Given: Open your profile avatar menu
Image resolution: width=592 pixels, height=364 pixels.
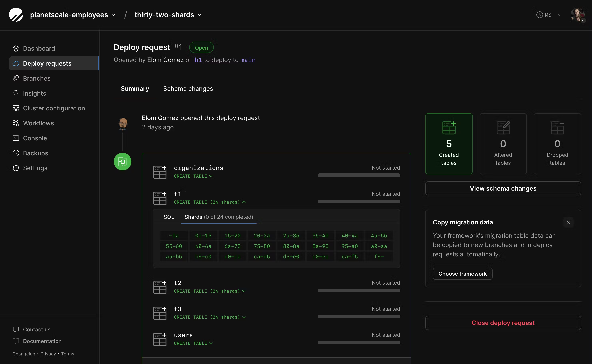Looking at the screenshot, I should click(578, 14).
